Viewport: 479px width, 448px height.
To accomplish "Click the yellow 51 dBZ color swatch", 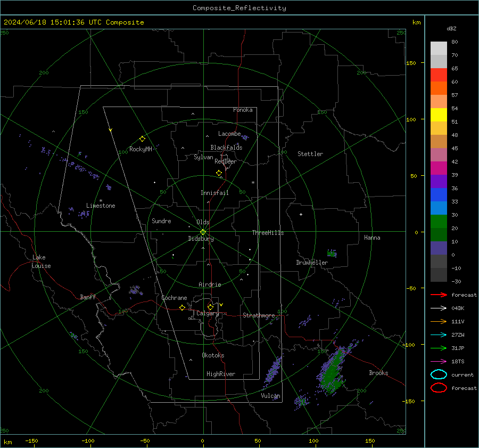I will (439, 115).
